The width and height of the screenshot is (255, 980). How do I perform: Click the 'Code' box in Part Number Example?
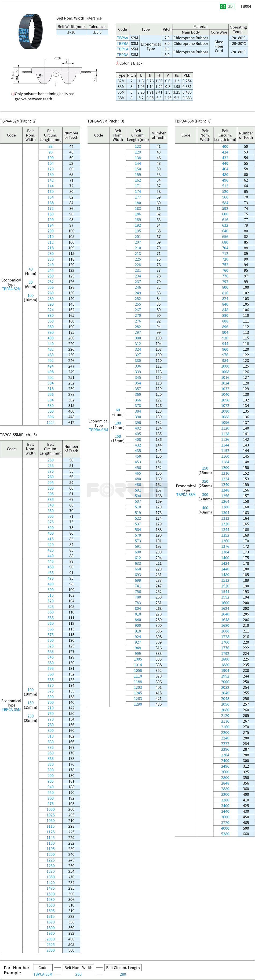(43, 967)
